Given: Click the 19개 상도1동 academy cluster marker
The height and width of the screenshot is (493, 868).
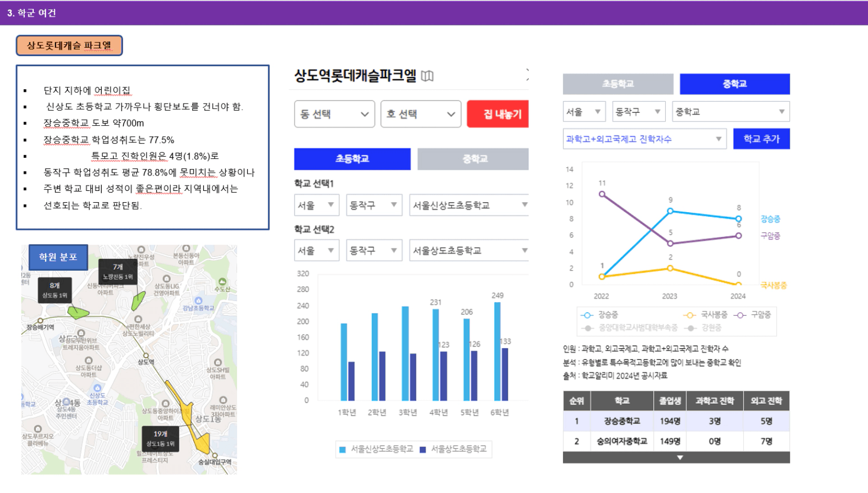Looking at the screenshot, I should coord(160,438).
